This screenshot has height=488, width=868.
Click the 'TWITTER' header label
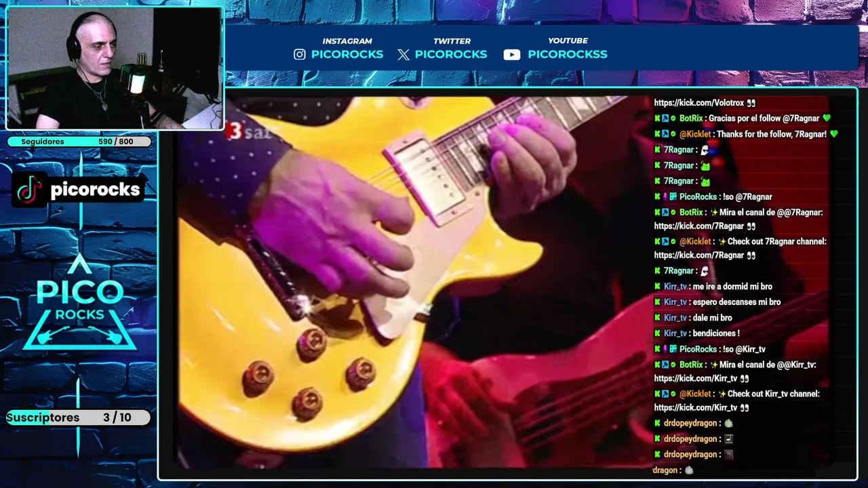[452, 41]
